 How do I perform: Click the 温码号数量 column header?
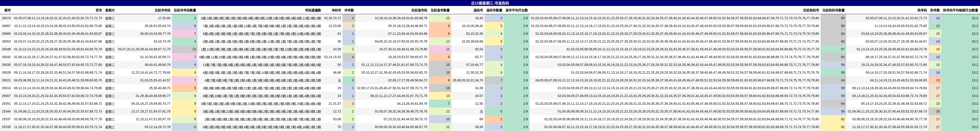click(494, 11)
